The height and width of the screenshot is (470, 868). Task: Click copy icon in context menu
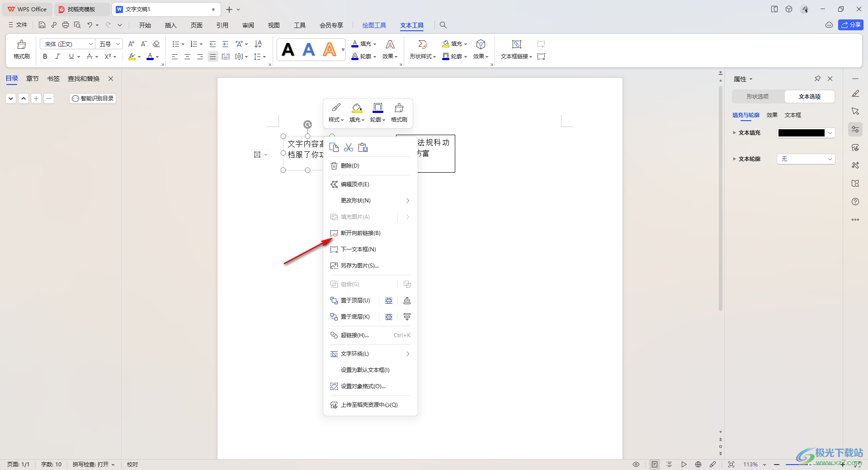click(x=334, y=147)
